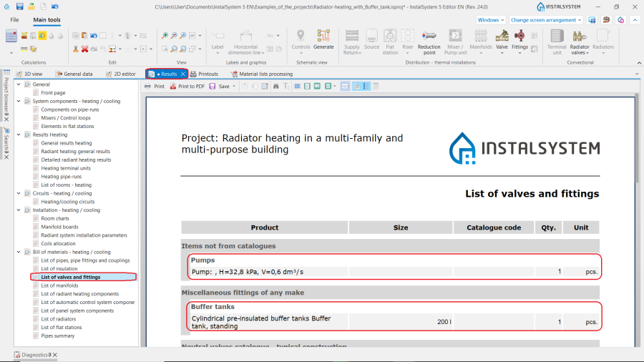Click the Save button in results toolbar
Screen dimensions: 644x362
tap(220, 86)
